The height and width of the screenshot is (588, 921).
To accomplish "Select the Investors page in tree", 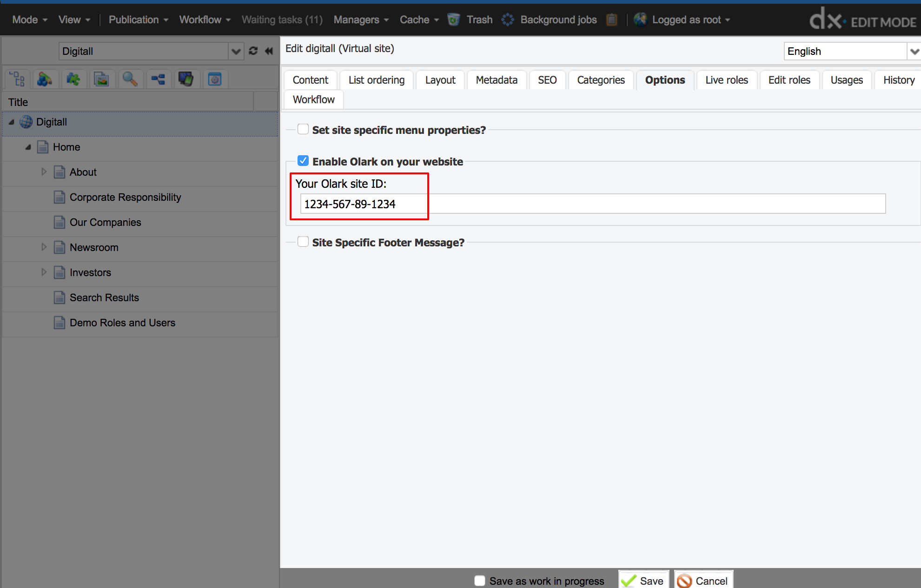I will [x=90, y=272].
